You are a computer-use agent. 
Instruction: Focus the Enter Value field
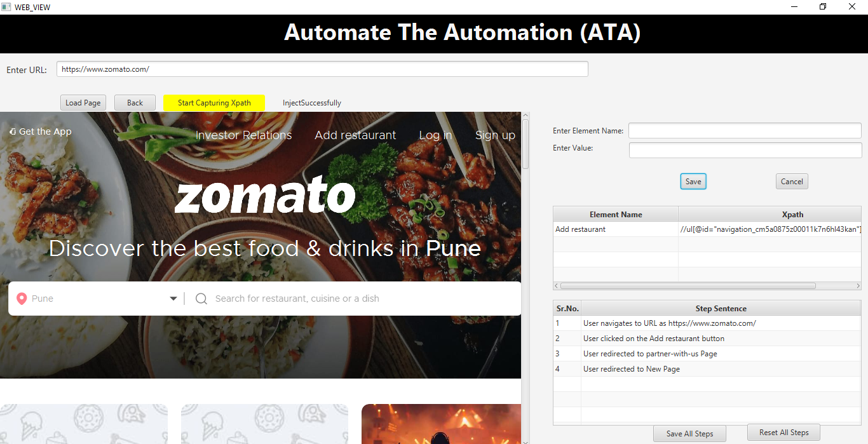click(745, 150)
